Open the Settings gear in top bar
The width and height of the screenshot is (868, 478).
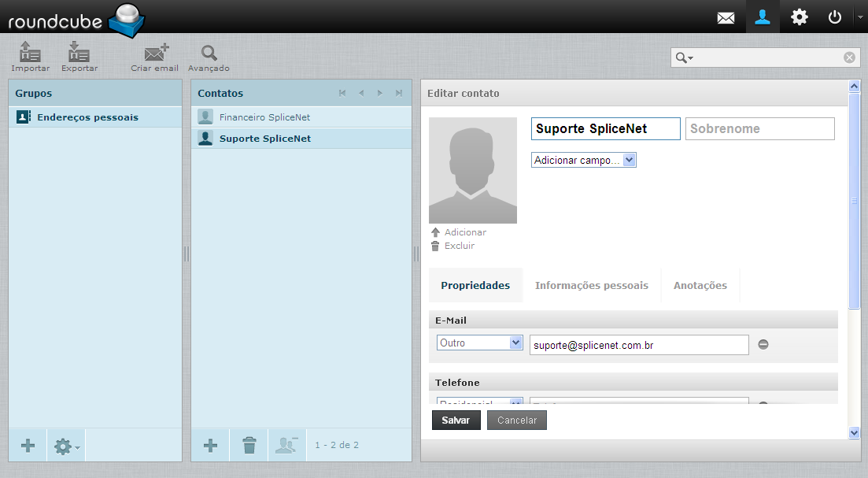coord(799,17)
